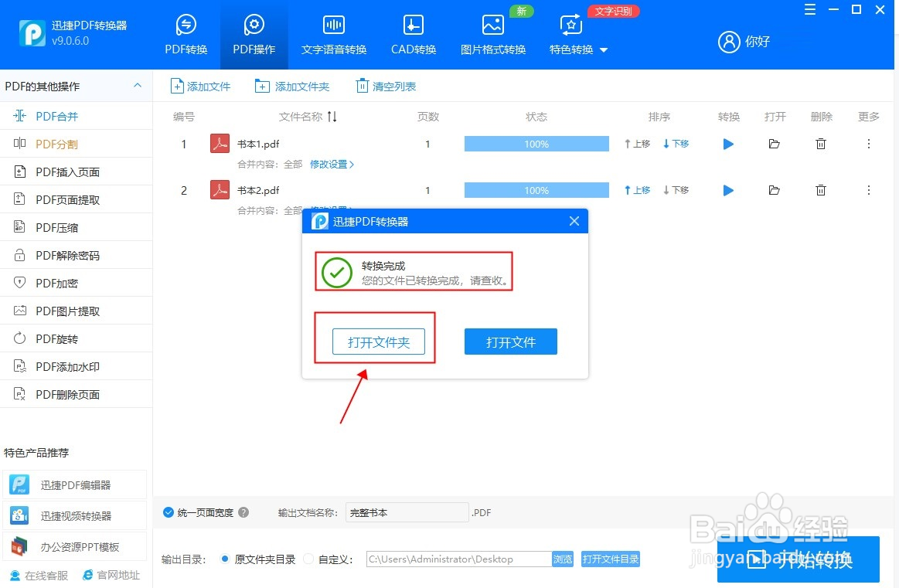
Task: Collapse the PDF的其他操作 section
Action: tap(138, 86)
